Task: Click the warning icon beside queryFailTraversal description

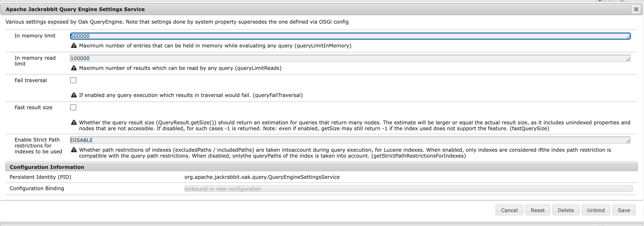Action: click(x=74, y=95)
